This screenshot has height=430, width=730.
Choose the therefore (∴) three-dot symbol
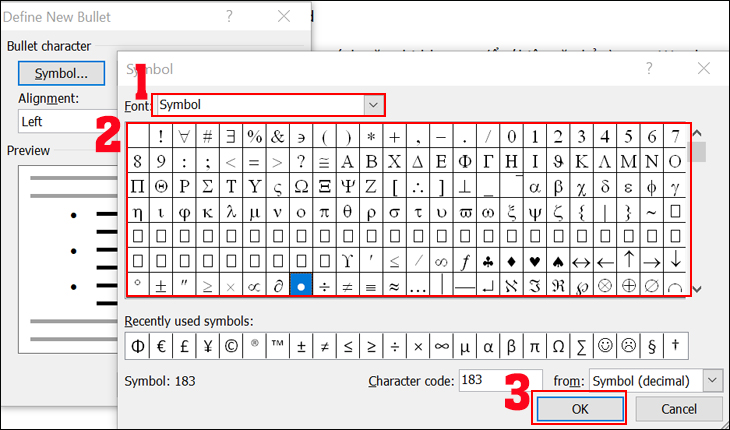[x=418, y=187]
